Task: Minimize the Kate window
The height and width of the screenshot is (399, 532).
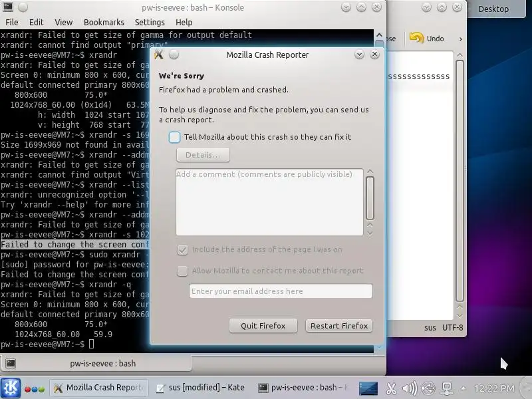Action: point(426,7)
